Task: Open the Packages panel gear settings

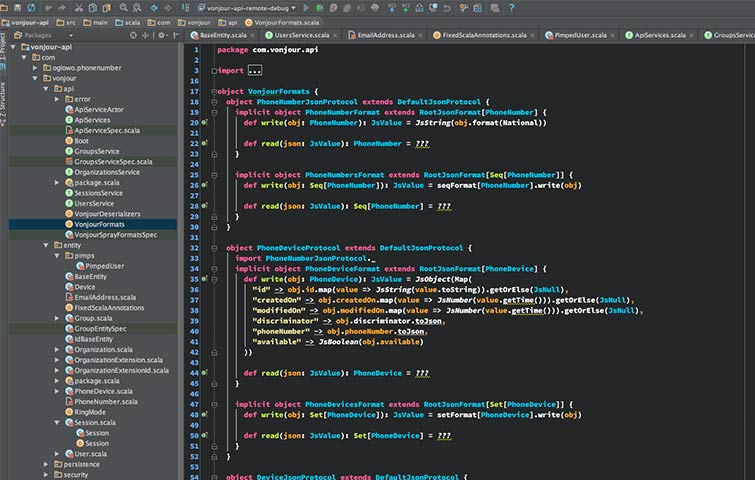Action: pyautogui.click(x=162, y=35)
